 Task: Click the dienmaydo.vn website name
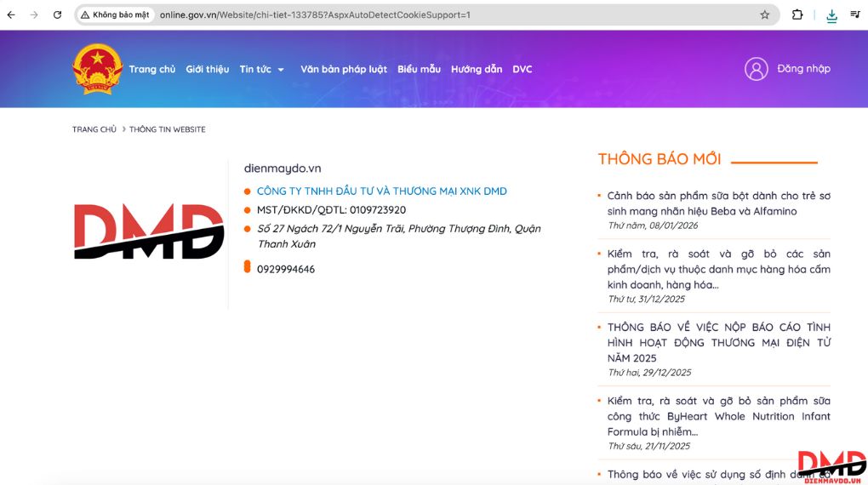coord(283,168)
